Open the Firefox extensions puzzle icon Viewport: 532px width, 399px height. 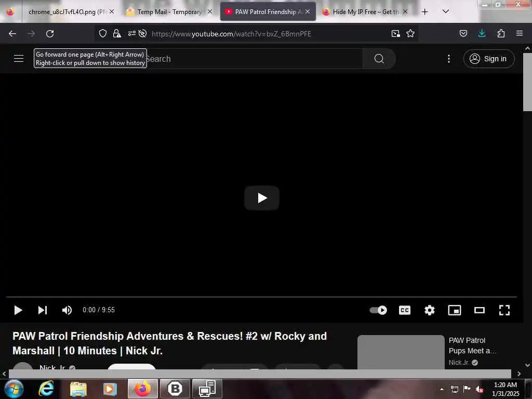[x=501, y=33]
